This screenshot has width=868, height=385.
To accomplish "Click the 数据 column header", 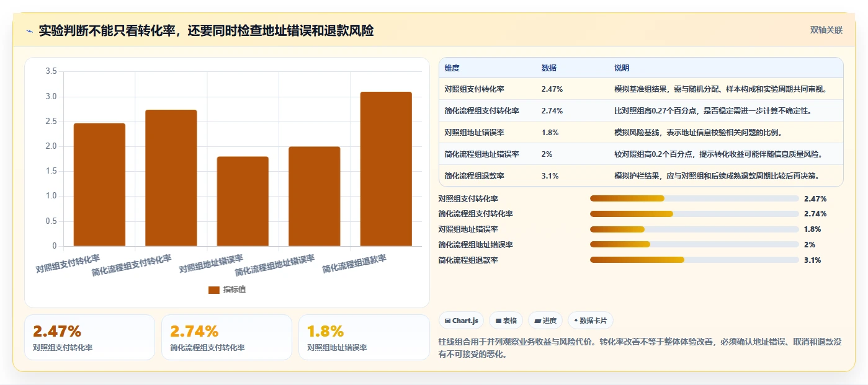I will [x=549, y=68].
